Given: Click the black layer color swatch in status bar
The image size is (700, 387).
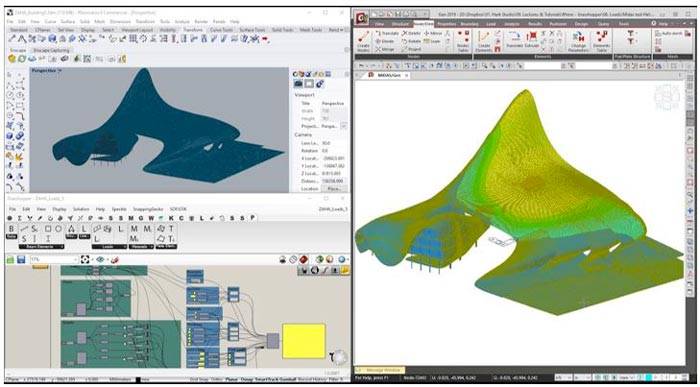Looking at the screenshot, I should point(138,380).
